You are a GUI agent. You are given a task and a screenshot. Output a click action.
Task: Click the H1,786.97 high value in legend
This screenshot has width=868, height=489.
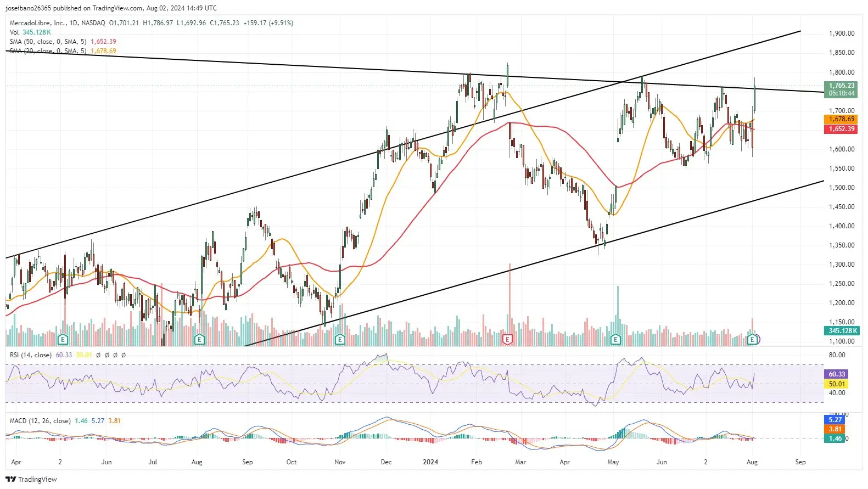(158, 23)
